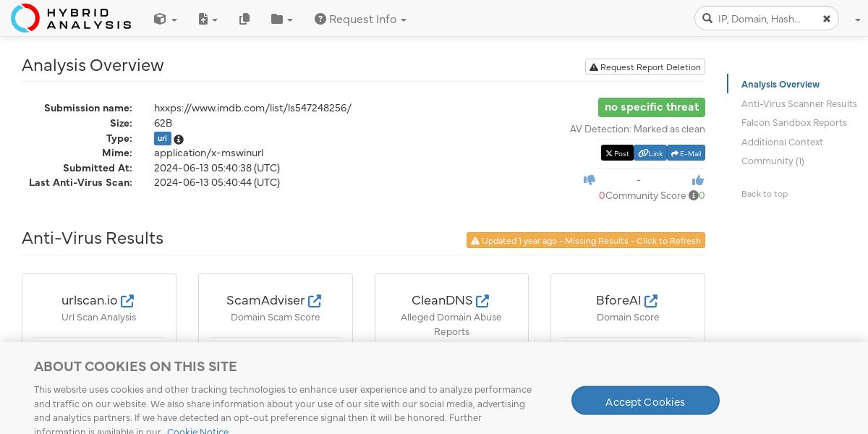Click the copy documents icon in navbar

(x=244, y=20)
